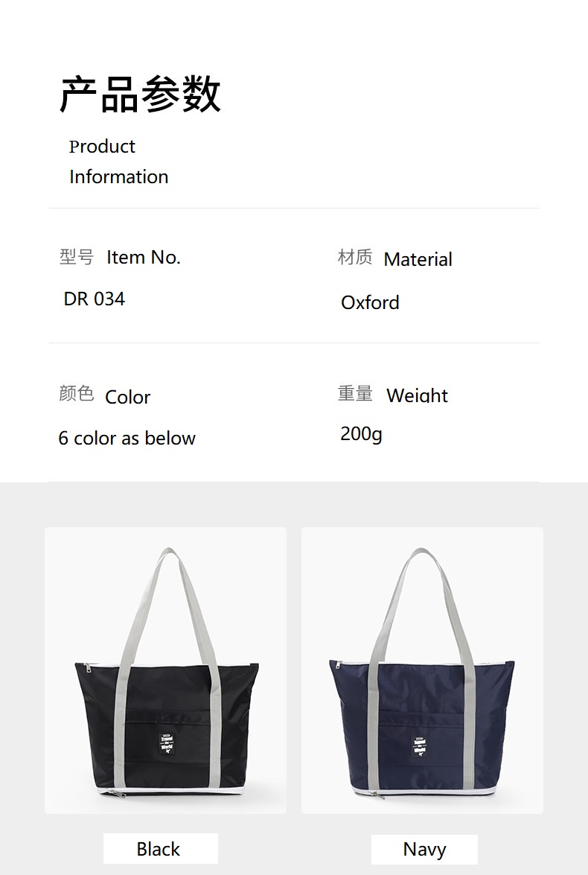Click the '6 color as below' text
This screenshot has width=588, height=875.
(x=127, y=438)
